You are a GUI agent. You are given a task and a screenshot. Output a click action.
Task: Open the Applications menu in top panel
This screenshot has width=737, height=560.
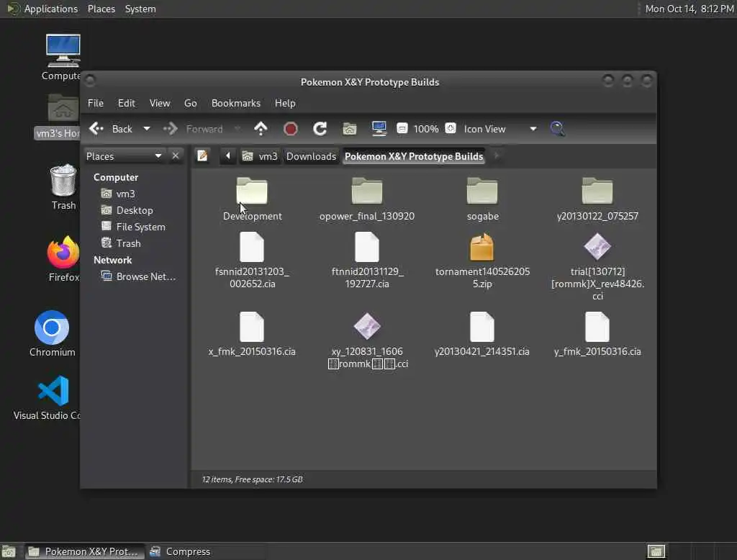tap(42, 9)
